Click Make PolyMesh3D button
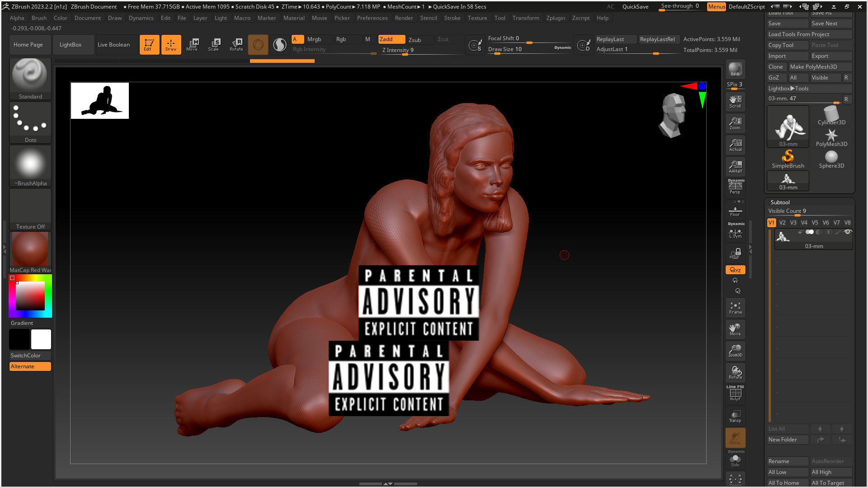 click(x=820, y=67)
